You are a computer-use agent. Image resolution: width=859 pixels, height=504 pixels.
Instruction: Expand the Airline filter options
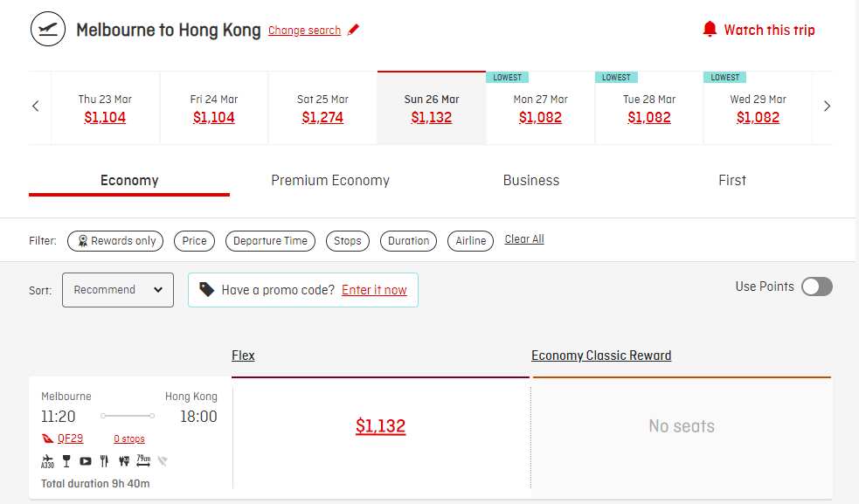click(x=471, y=241)
